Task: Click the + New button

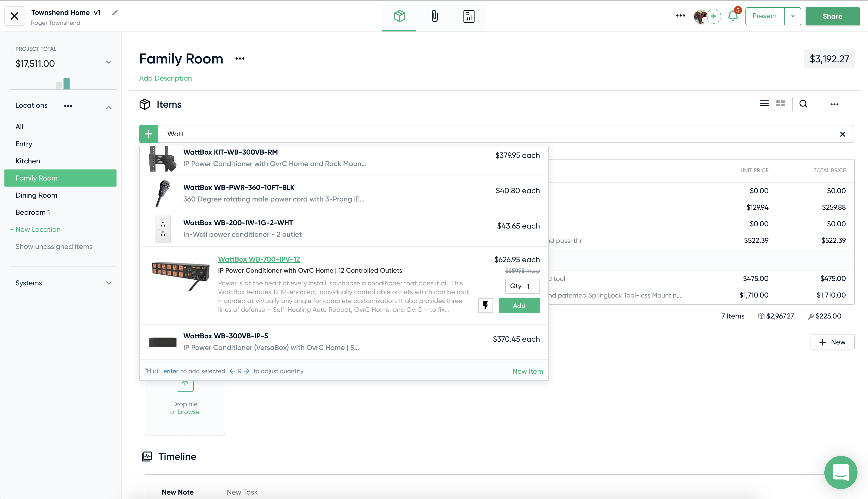Action: pos(832,342)
